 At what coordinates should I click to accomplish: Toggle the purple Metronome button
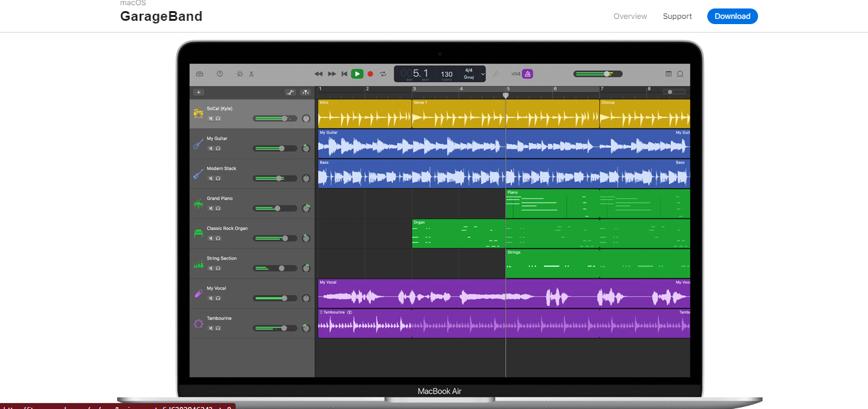pos(528,74)
